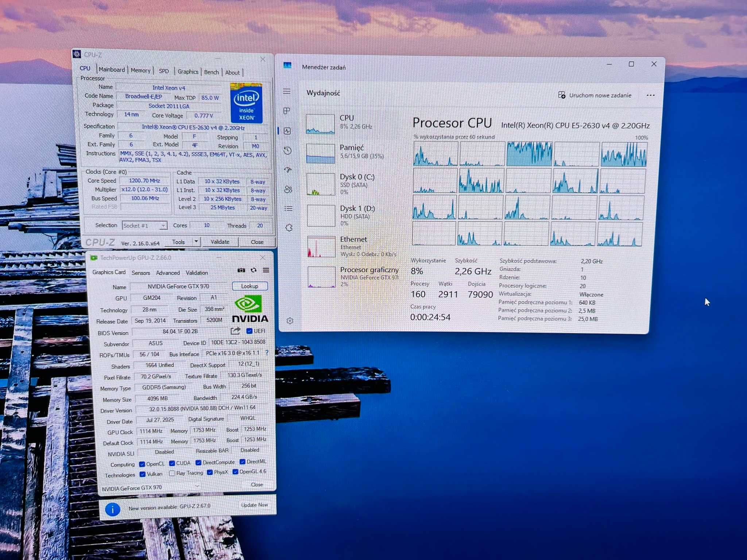Open the Graphics tab in CPU-Z
747x560 pixels.
tap(188, 72)
